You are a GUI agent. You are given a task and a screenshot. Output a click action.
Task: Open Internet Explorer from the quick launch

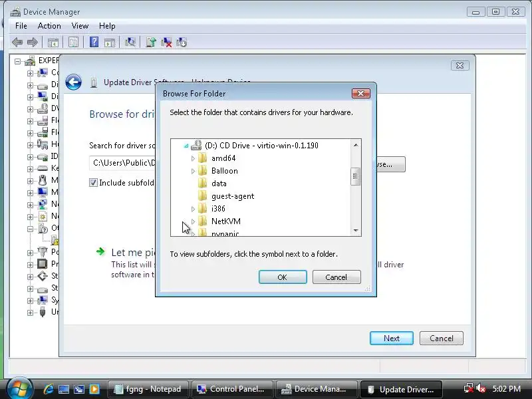(x=48, y=389)
